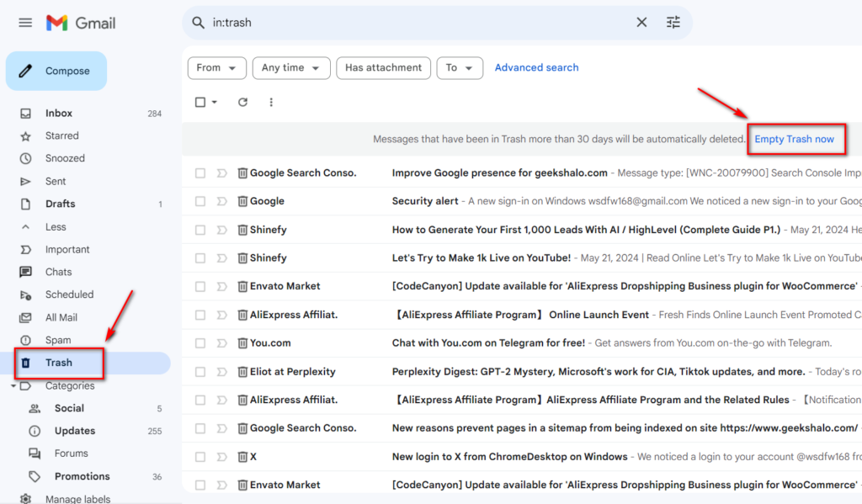Toggle importance marker on Improve Google presence email
Image resolution: width=862 pixels, height=504 pixels.
click(221, 173)
